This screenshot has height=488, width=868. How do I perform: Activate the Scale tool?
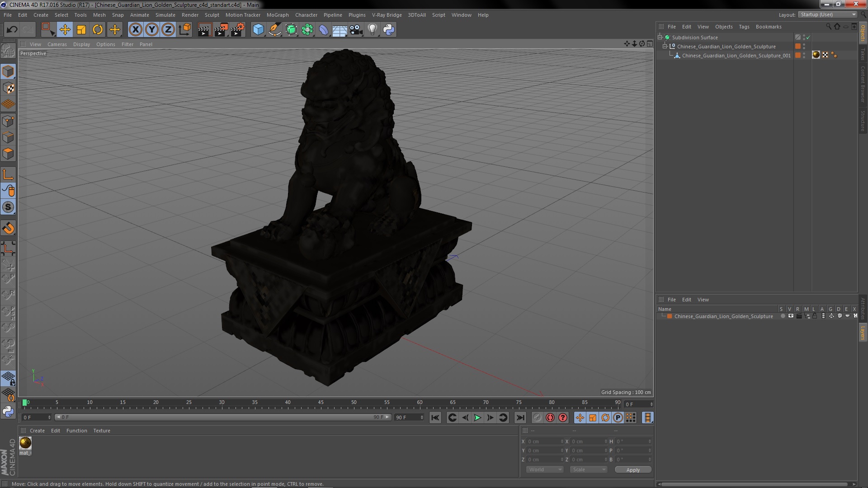81,30
